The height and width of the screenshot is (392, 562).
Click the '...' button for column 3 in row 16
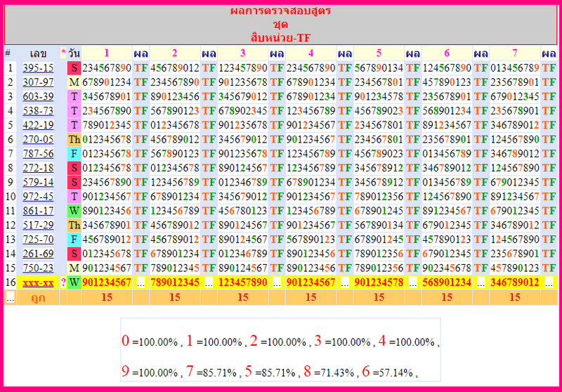coord(277,282)
